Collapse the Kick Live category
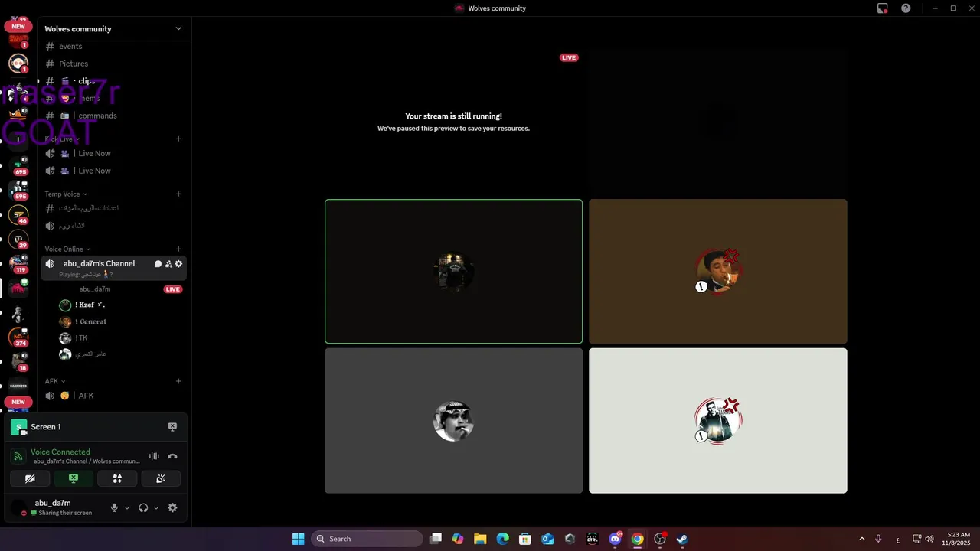 pos(61,139)
